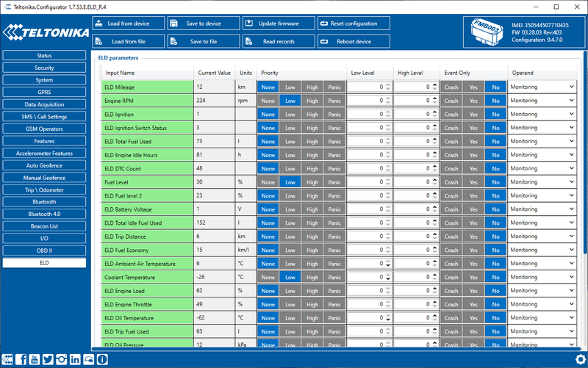Open the Facebook link icon

click(21, 359)
